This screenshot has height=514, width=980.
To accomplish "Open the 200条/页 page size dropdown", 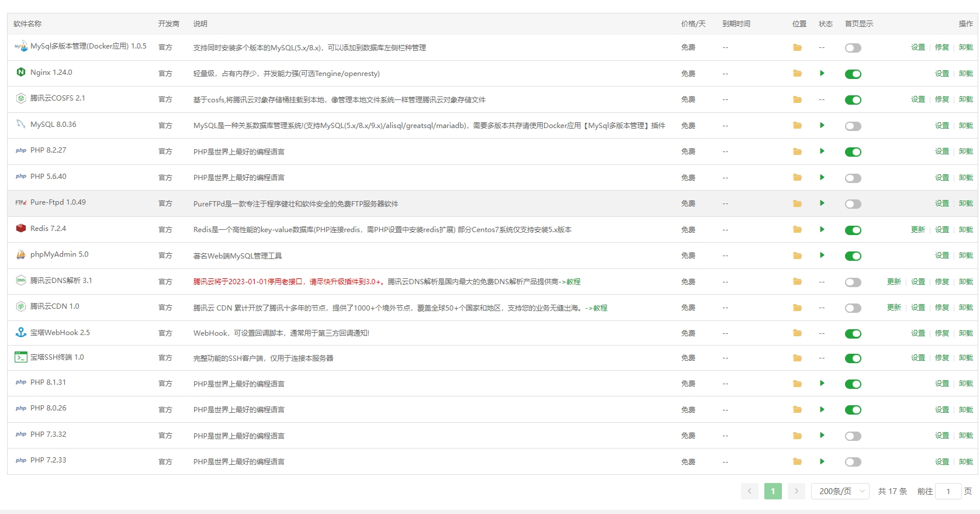I will (x=840, y=491).
